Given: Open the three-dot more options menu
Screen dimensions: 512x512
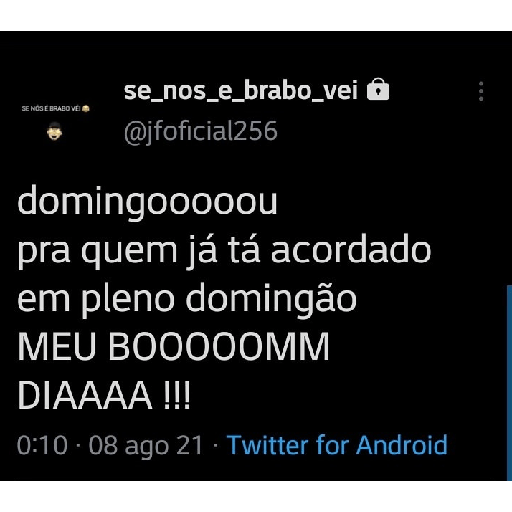Looking at the screenshot, I should click(481, 91).
